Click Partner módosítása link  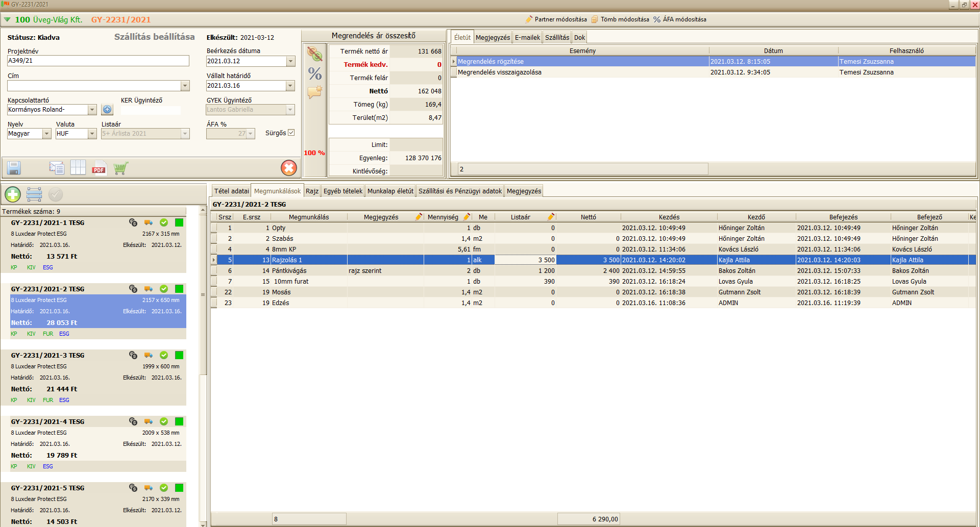click(x=560, y=19)
